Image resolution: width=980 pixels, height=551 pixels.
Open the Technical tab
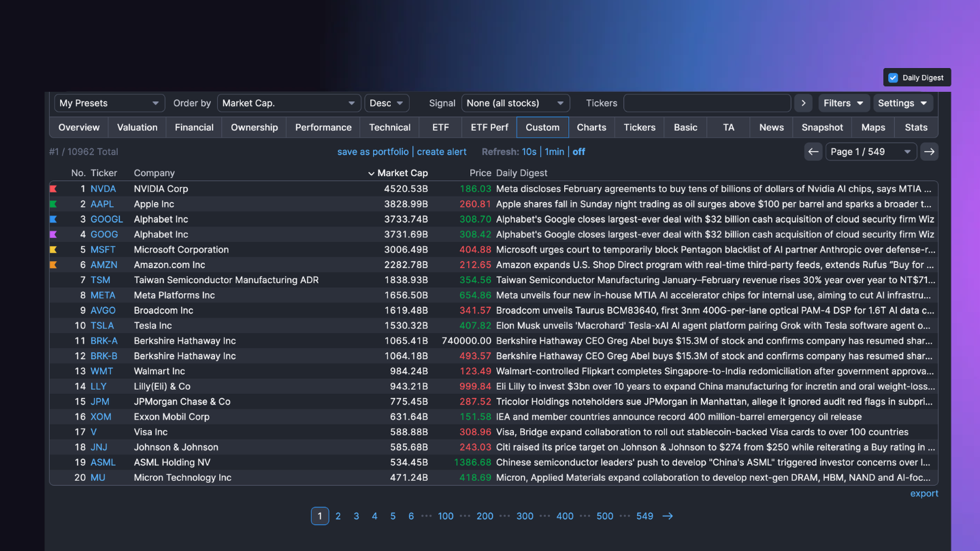click(x=389, y=127)
